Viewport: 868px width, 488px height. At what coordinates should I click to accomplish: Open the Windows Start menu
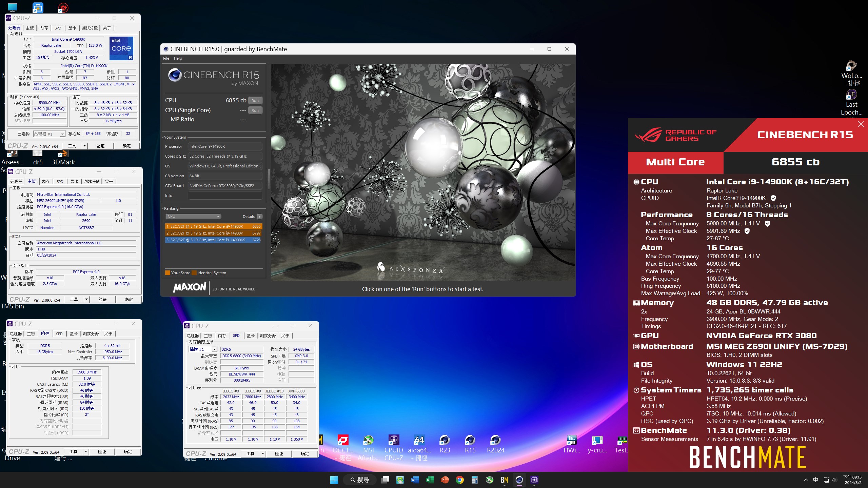click(334, 480)
